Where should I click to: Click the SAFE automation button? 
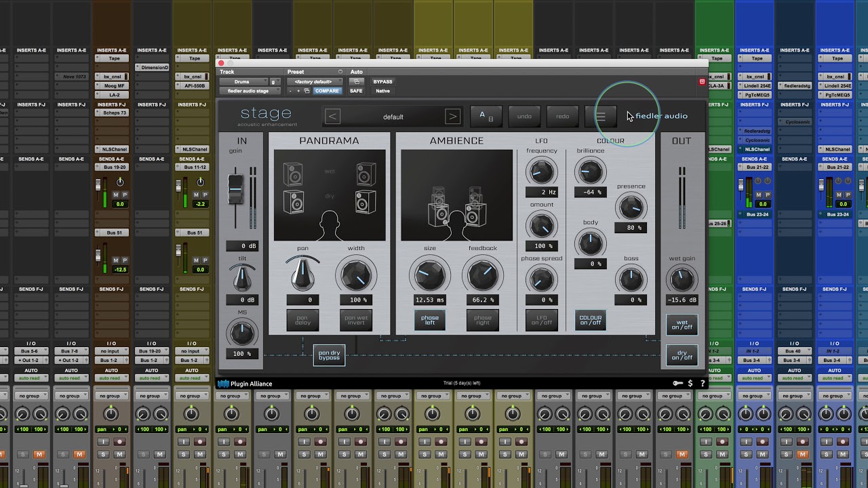coord(356,91)
